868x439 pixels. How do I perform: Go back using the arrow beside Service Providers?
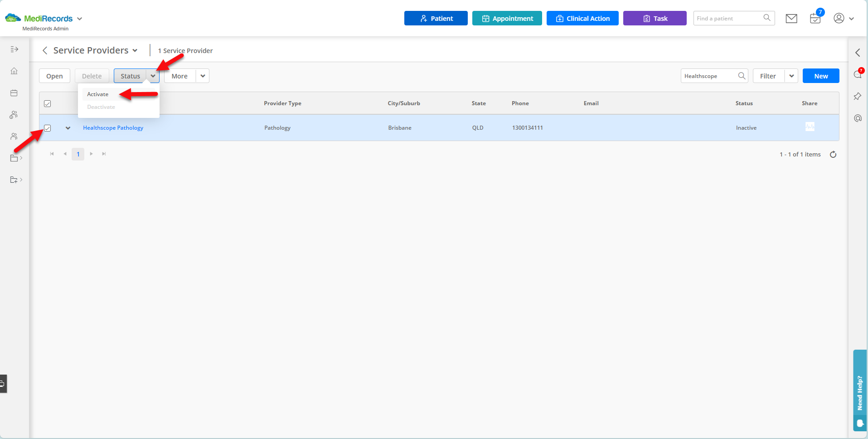click(x=45, y=50)
